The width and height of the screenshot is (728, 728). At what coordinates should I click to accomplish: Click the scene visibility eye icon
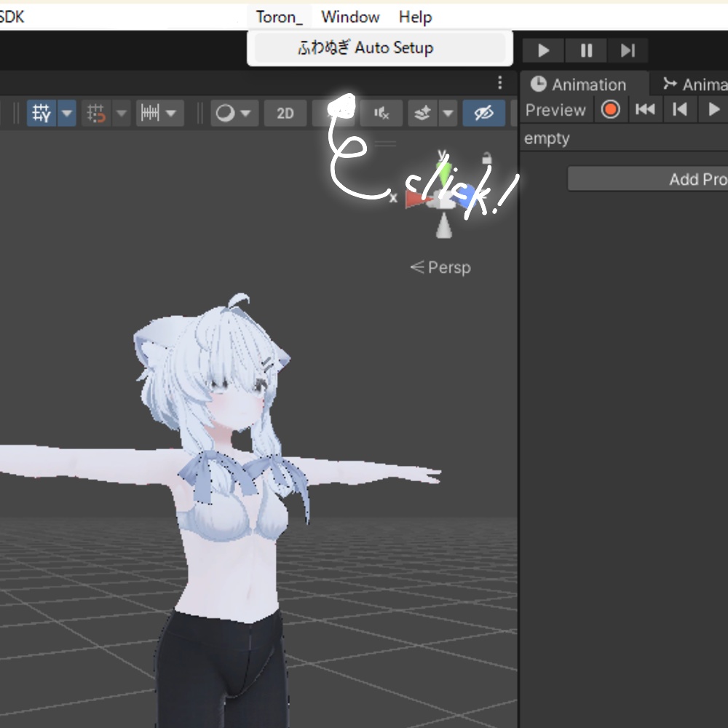[x=484, y=113]
